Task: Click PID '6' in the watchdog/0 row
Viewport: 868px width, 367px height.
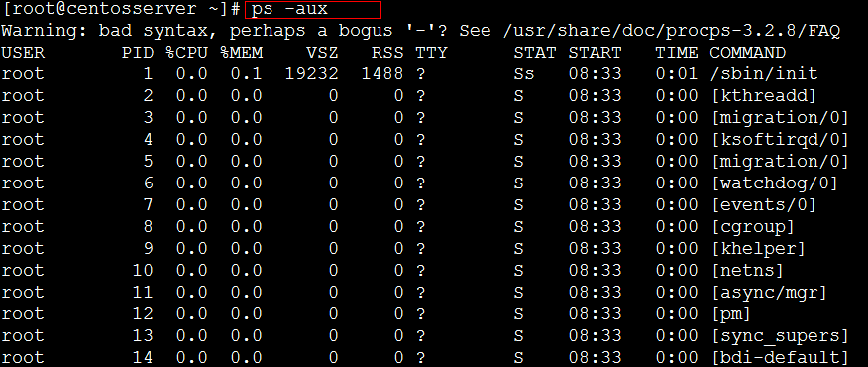Action: click(149, 183)
